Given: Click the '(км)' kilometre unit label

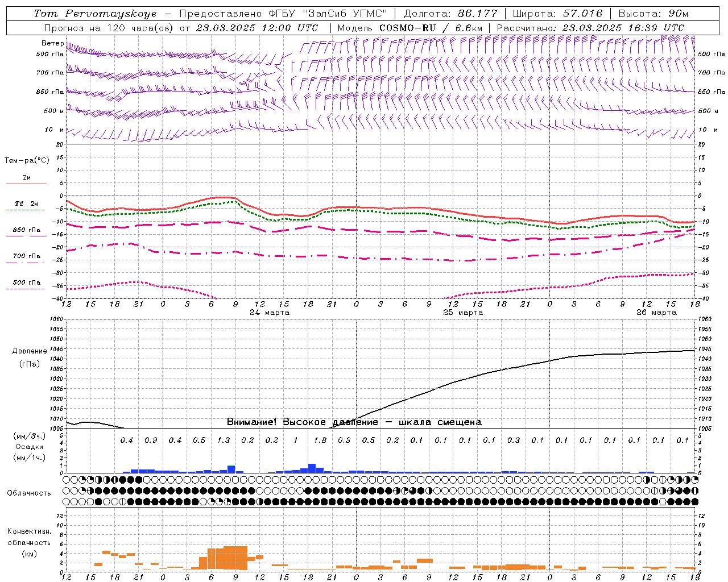Looking at the screenshot, I should (x=30, y=553).
